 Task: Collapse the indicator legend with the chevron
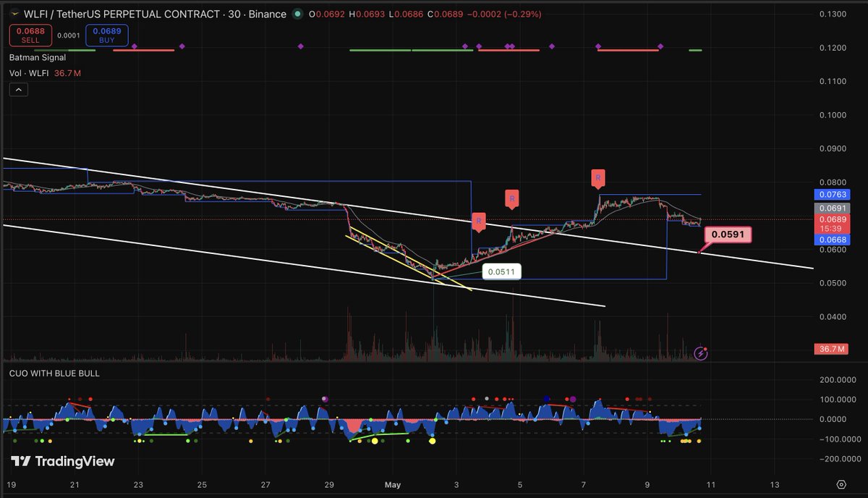[x=19, y=90]
